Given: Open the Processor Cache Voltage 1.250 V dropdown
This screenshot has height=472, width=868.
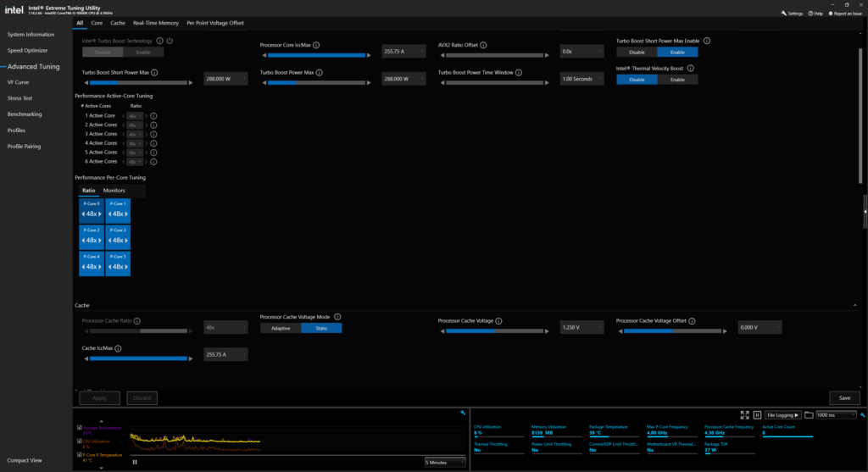Looking at the screenshot, I should tap(581, 328).
